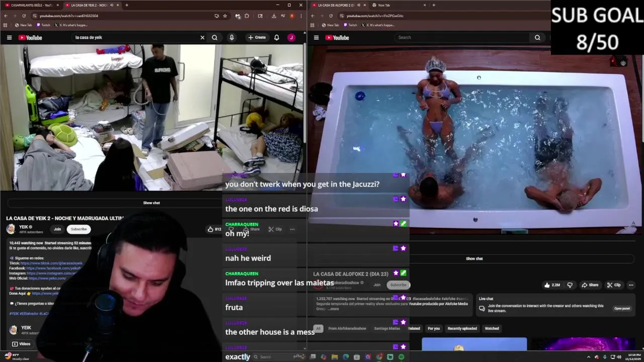
Task: Run search with magnifier in right YouTube window
Action: tap(537, 38)
